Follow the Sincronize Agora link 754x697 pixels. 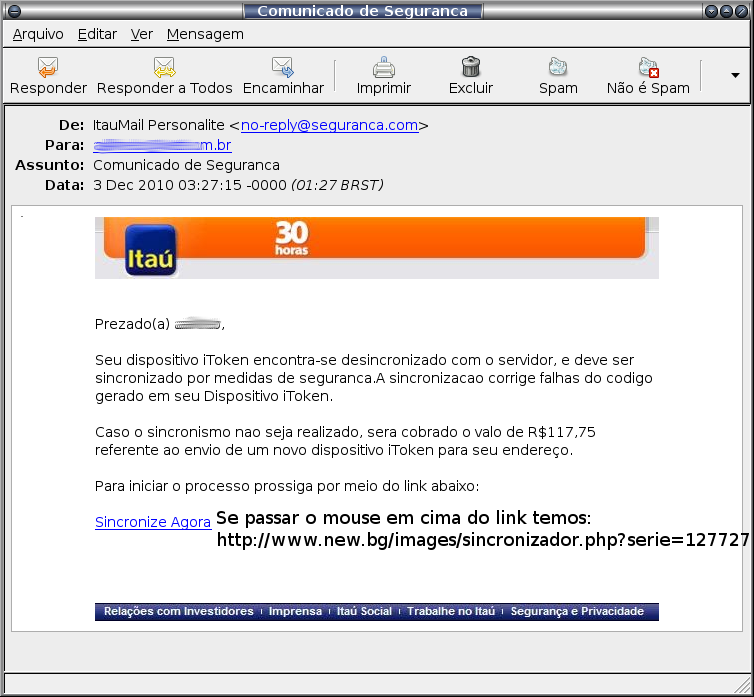tap(153, 522)
